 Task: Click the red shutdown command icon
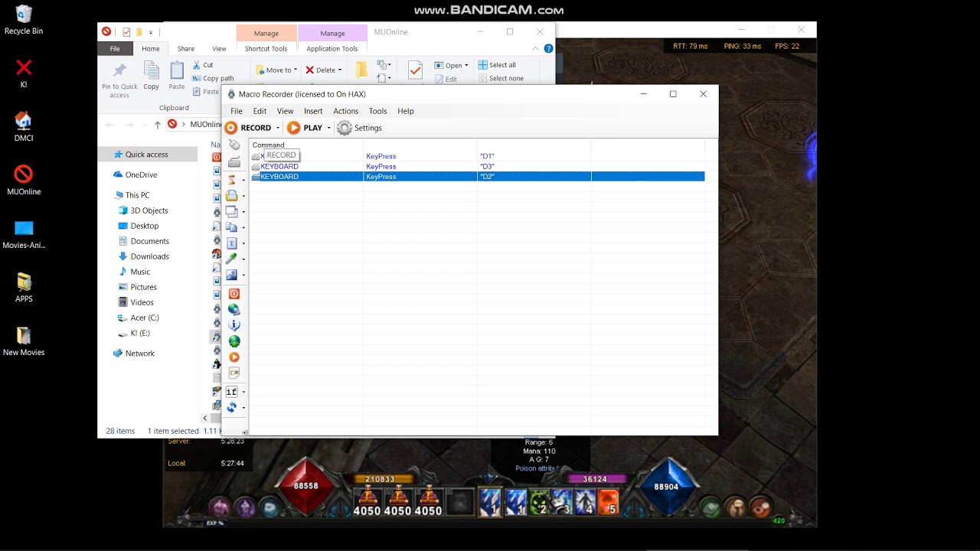(234, 294)
